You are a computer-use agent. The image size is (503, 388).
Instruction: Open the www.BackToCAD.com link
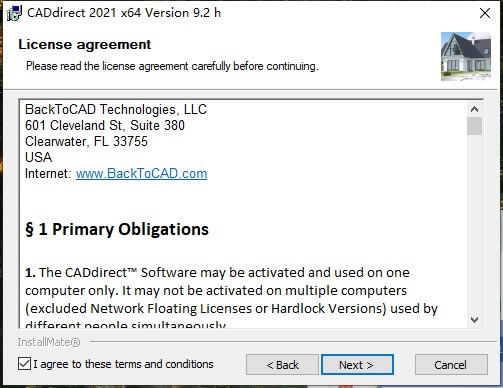[141, 174]
